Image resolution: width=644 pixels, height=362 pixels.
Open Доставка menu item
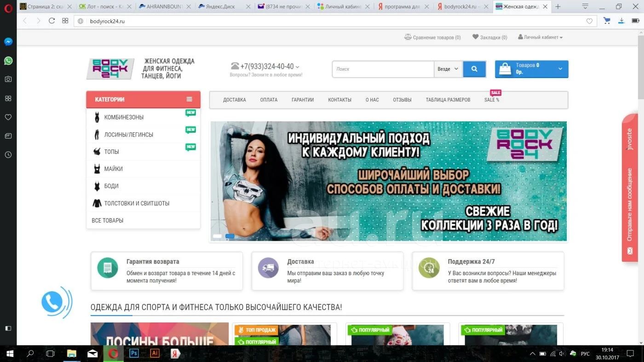[x=235, y=100]
